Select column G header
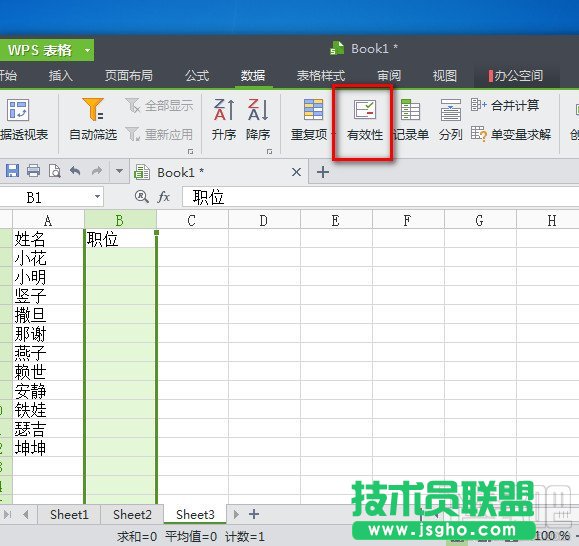Viewport: 579px width, 546px height. 480,220
